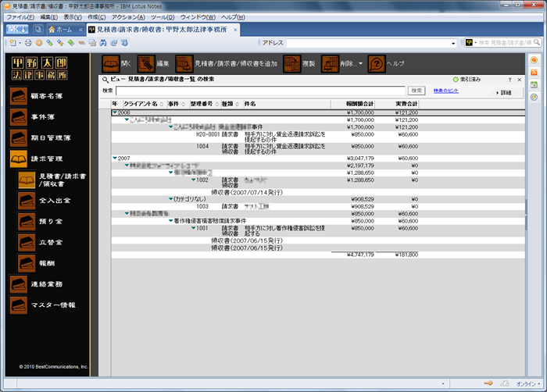The height and width of the screenshot is (392, 547).
Task: Open the ウィンドウ(W) menu
Action: [198, 17]
